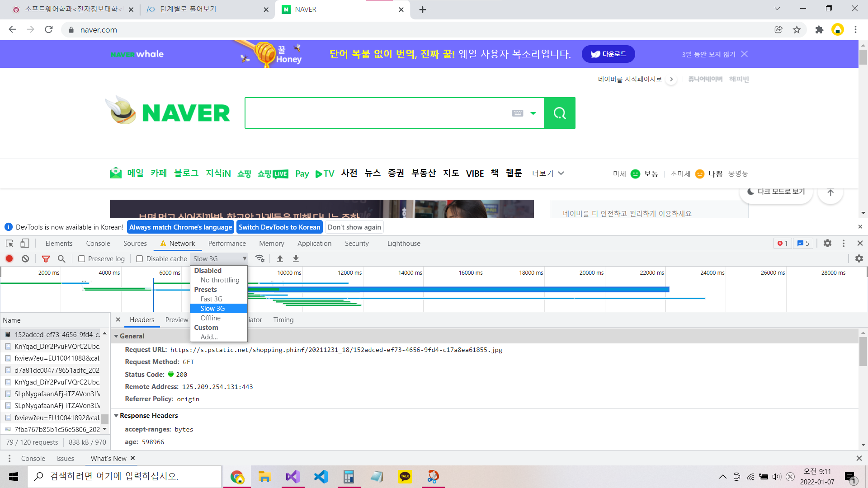Enable the Preserve log checkbox
The height and width of the screenshot is (488, 868).
coord(82,259)
